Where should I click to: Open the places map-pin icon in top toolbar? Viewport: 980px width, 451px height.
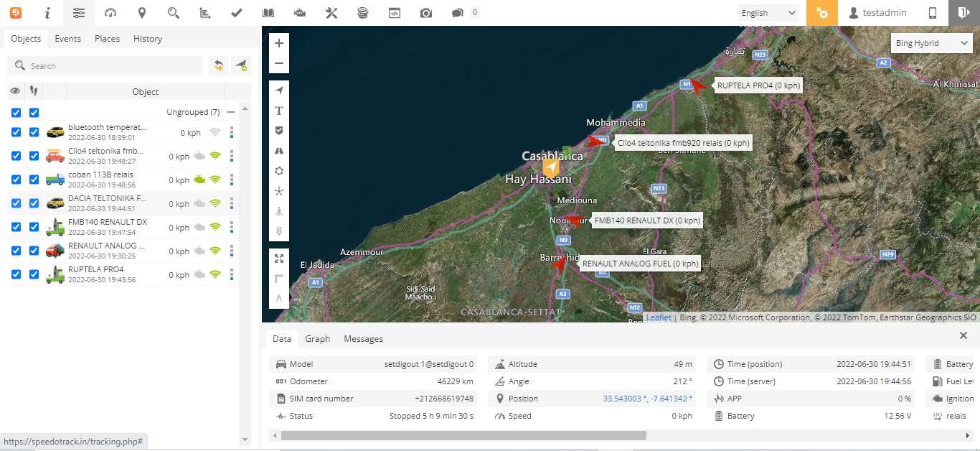142,13
